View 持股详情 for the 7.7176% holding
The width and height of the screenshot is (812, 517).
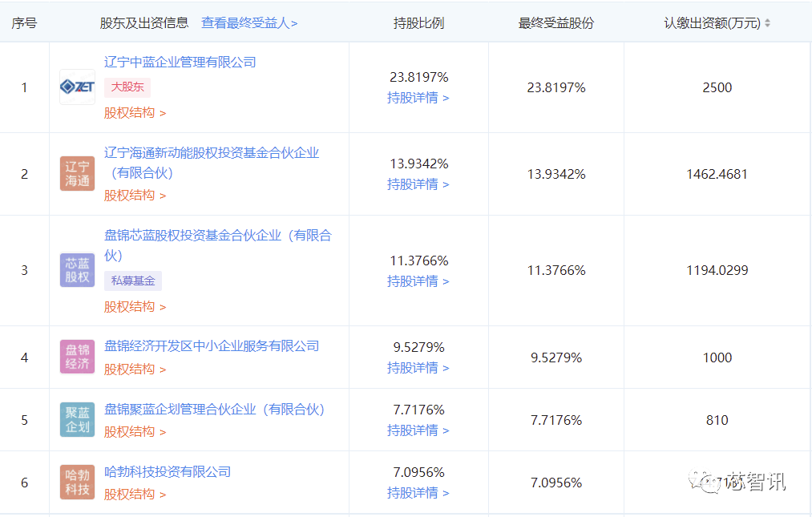(418, 430)
